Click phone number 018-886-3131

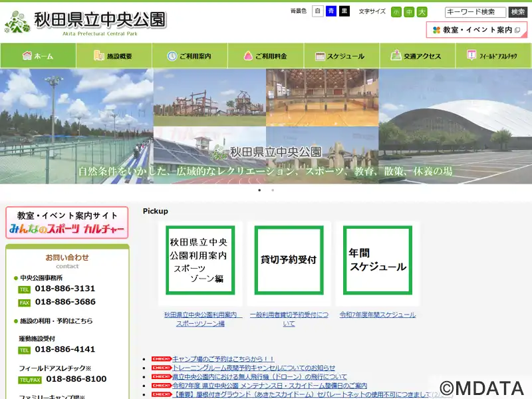pyautogui.click(x=65, y=289)
